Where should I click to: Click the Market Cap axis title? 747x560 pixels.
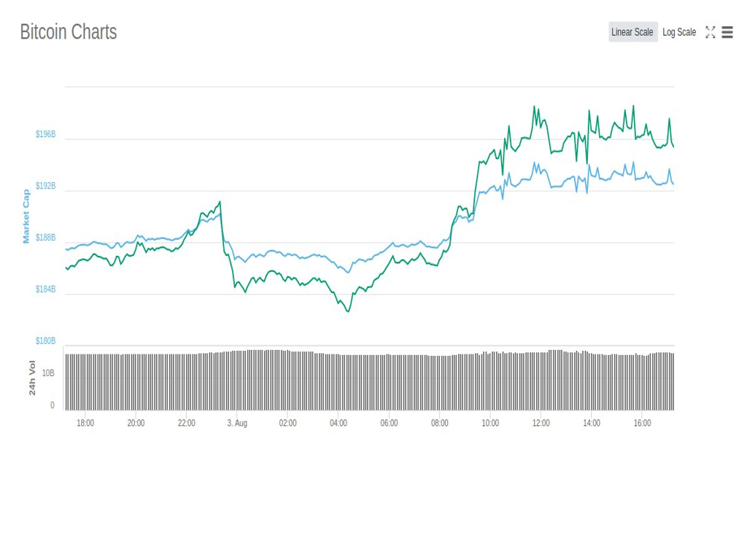[26, 216]
